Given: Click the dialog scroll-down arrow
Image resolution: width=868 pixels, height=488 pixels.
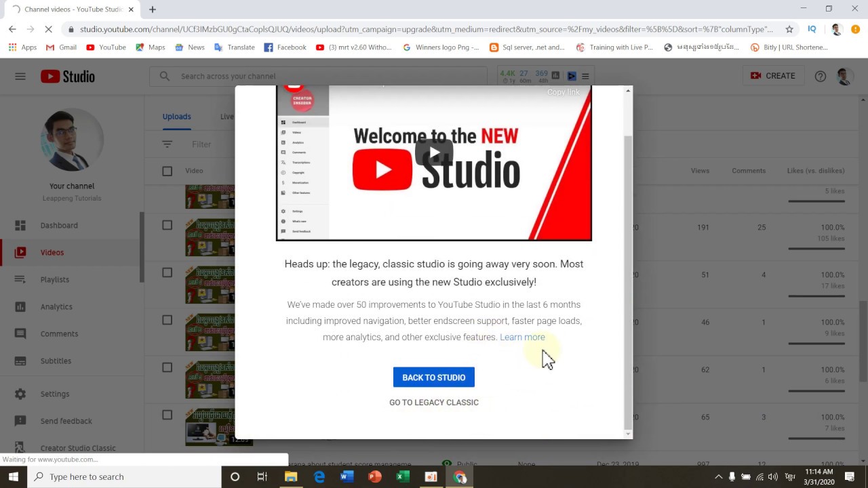Looking at the screenshot, I should click(628, 434).
